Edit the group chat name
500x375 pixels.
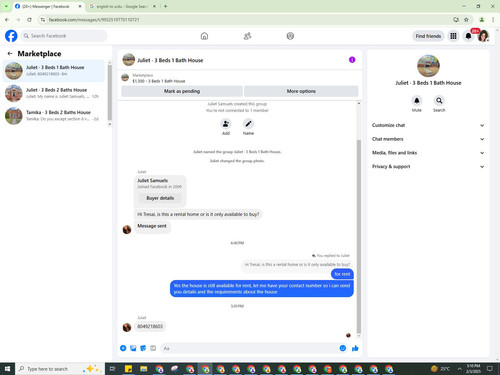coord(248,124)
